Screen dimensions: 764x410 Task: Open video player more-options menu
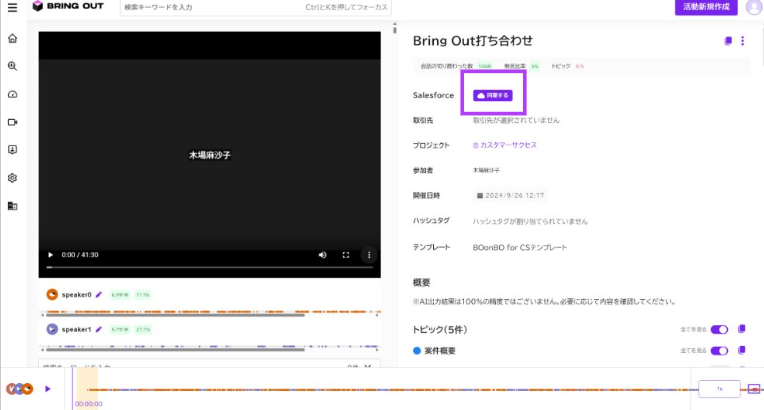coord(369,255)
